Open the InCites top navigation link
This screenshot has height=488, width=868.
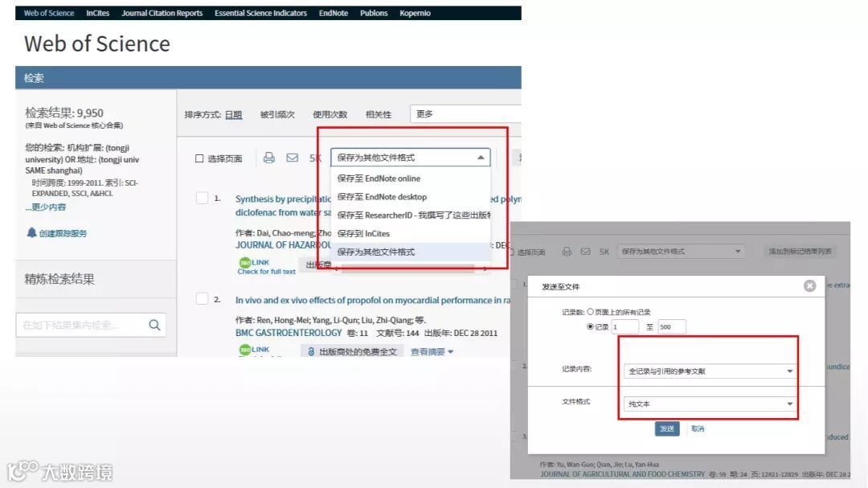point(98,13)
